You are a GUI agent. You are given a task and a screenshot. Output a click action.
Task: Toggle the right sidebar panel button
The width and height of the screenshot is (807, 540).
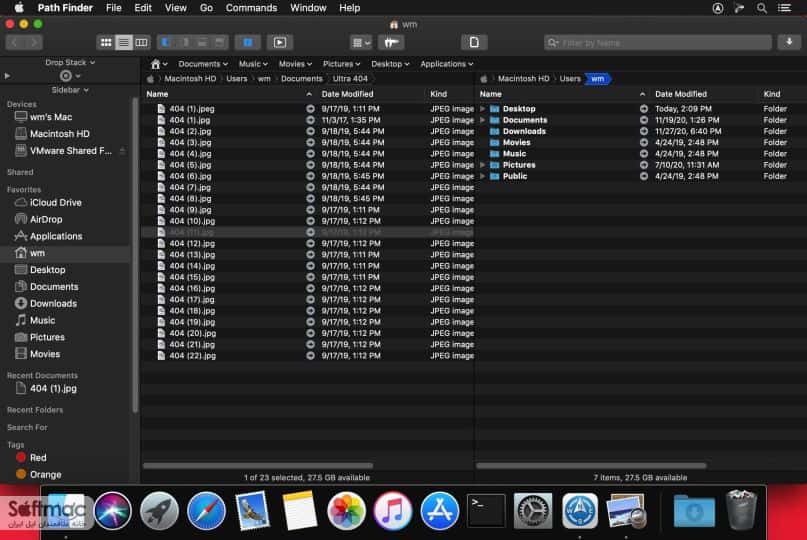tap(184, 43)
